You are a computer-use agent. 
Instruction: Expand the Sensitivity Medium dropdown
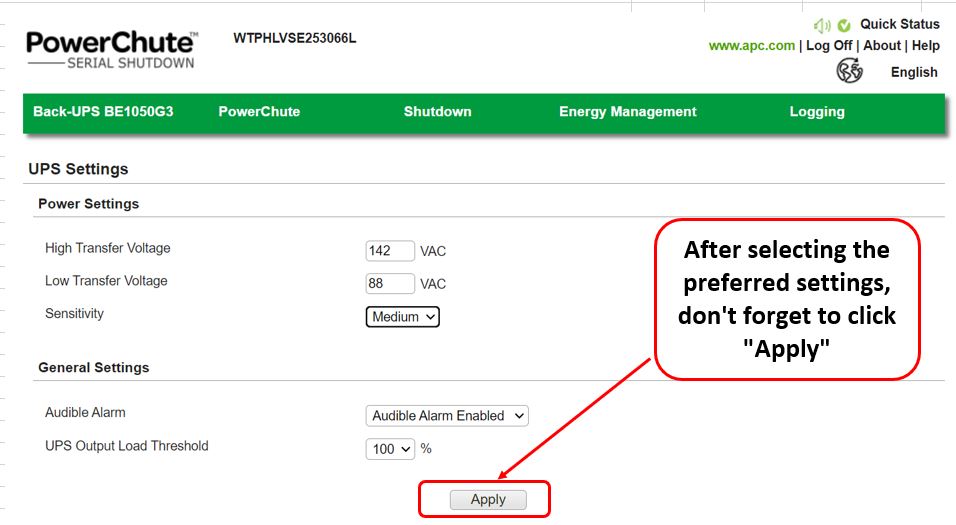[402, 316]
